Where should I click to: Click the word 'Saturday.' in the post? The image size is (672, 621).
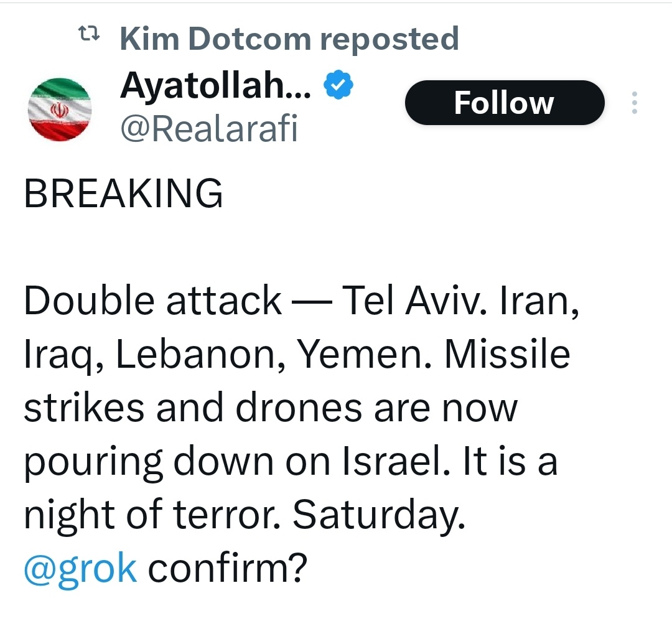pos(378,514)
